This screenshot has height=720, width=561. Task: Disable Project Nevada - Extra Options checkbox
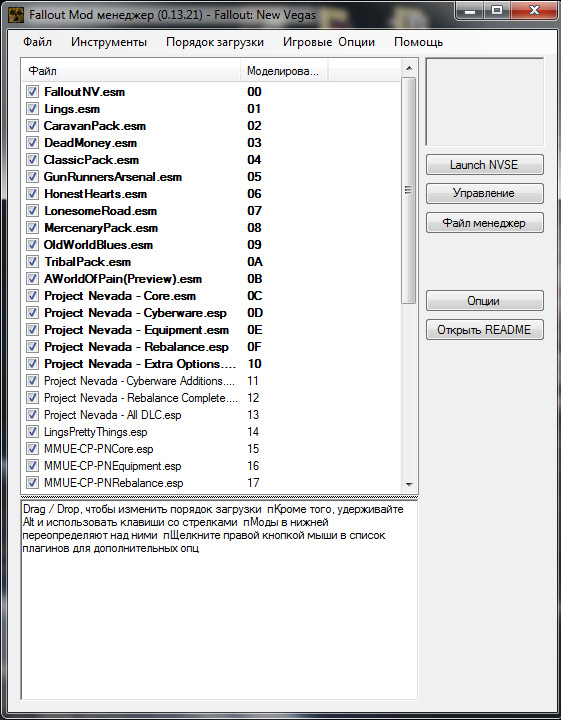pyautogui.click(x=32, y=364)
